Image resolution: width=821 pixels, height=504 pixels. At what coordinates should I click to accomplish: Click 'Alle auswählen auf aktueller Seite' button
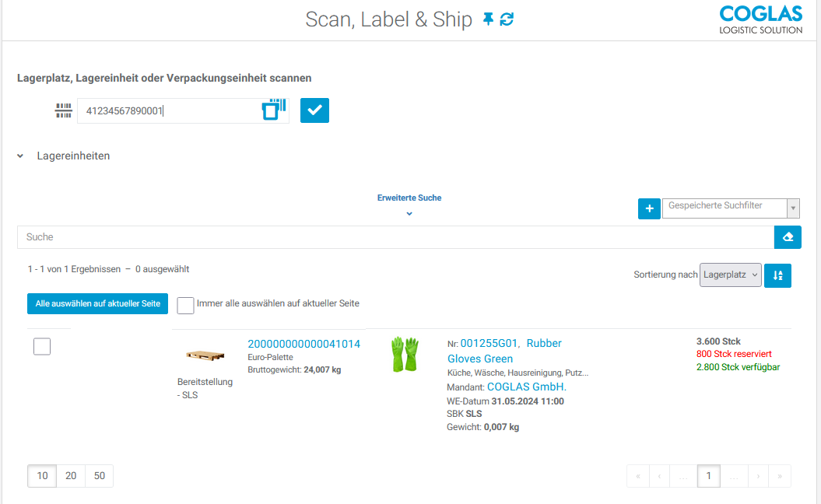pos(97,303)
